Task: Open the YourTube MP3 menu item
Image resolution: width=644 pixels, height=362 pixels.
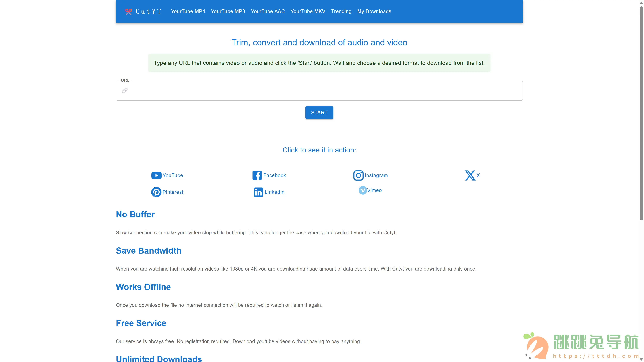Action: 228,11
